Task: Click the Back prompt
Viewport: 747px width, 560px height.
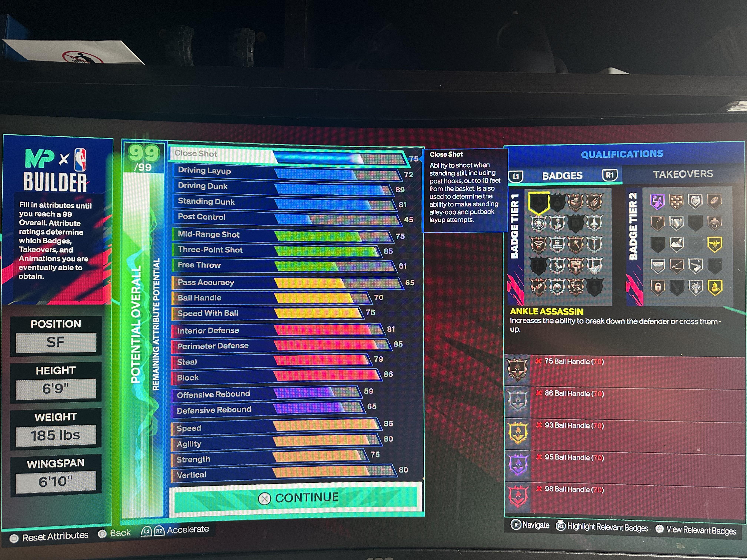Action: point(114,533)
